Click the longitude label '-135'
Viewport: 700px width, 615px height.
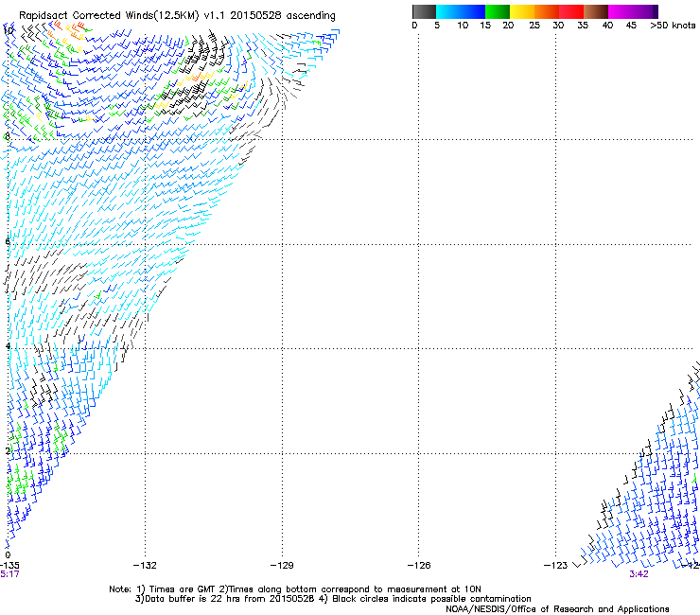coord(9,566)
